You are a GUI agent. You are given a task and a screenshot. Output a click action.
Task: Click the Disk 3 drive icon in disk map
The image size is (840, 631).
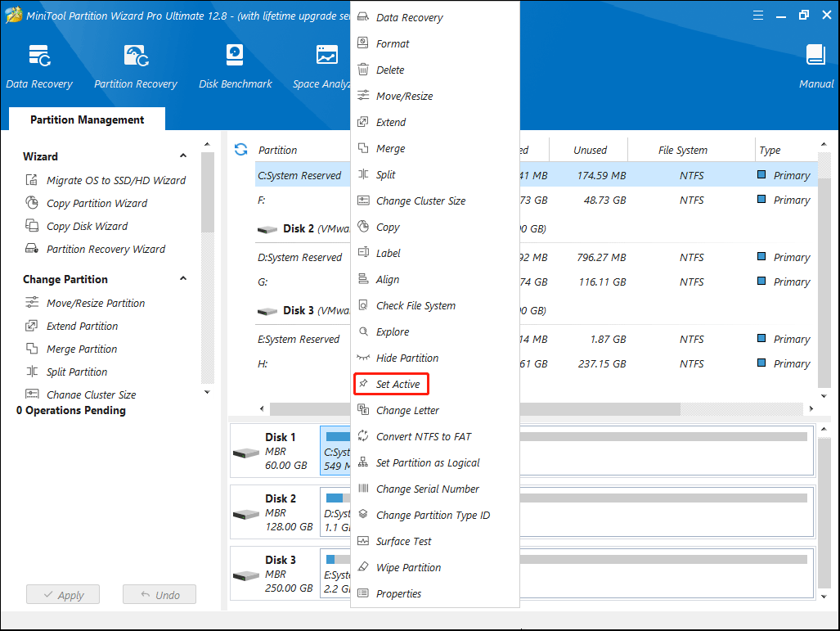[246, 576]
